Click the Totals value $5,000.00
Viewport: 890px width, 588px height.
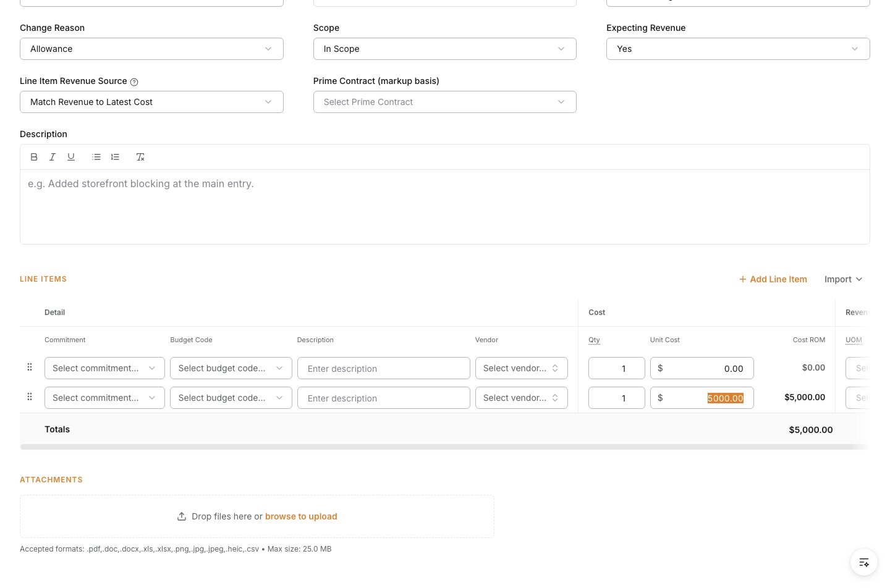[x=811, y=429]
